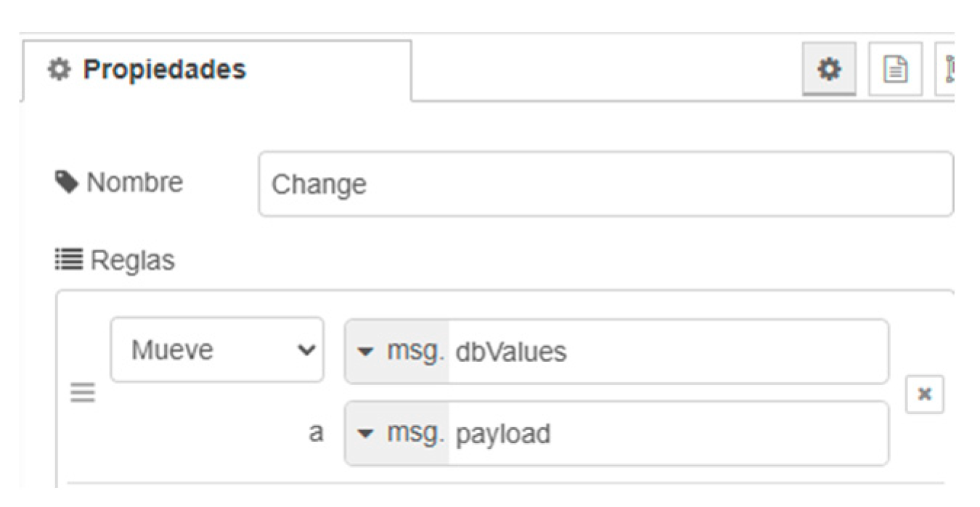Click the tag icon beside Nombre
The height and width of the screenshot is (507, 980).
coord(68,183)
